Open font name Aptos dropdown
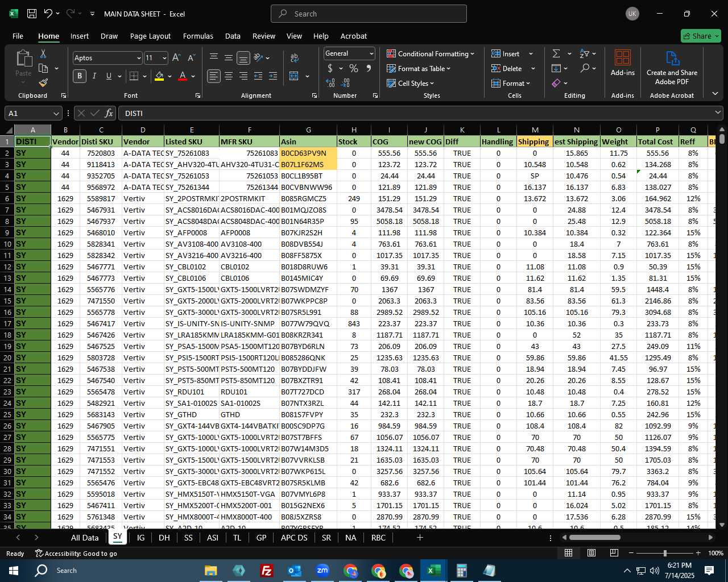The height and width of the screenshot is (582, 728). 138,58
